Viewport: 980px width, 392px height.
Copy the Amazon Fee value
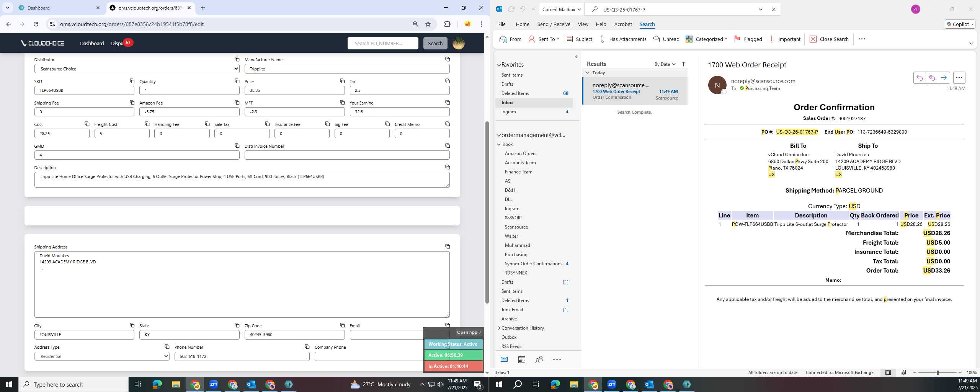[237, 102]
